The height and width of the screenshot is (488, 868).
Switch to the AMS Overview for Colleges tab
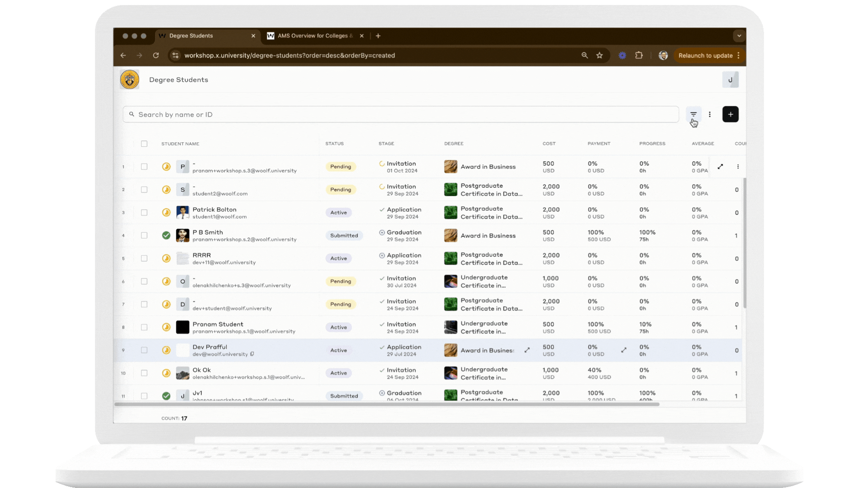tap(312, 36)
